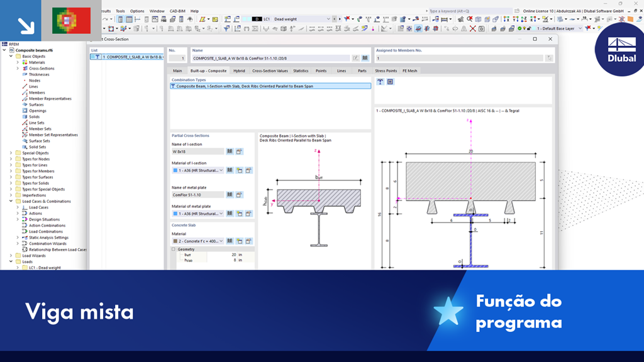The width and height of the screenshot is (644, 362).
Task: Collapse Basic Objects in the navigator
Action: [11, 56]
